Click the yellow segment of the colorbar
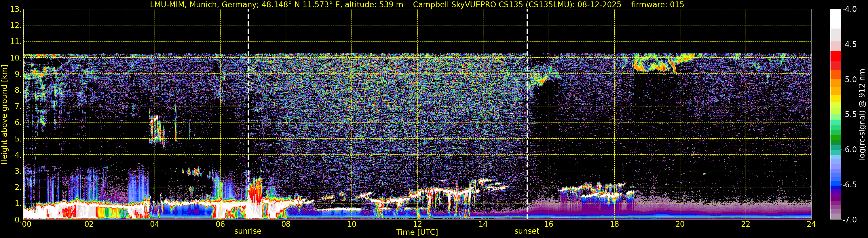Viewport: 868px width, 238px height. [x=836, y=98]
